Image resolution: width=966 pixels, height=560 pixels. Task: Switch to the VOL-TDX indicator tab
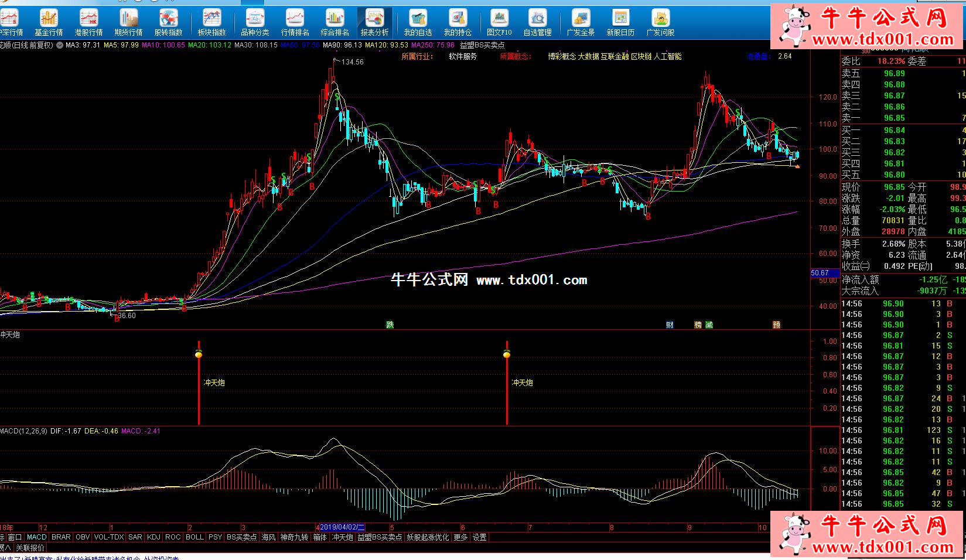point(109,537)
